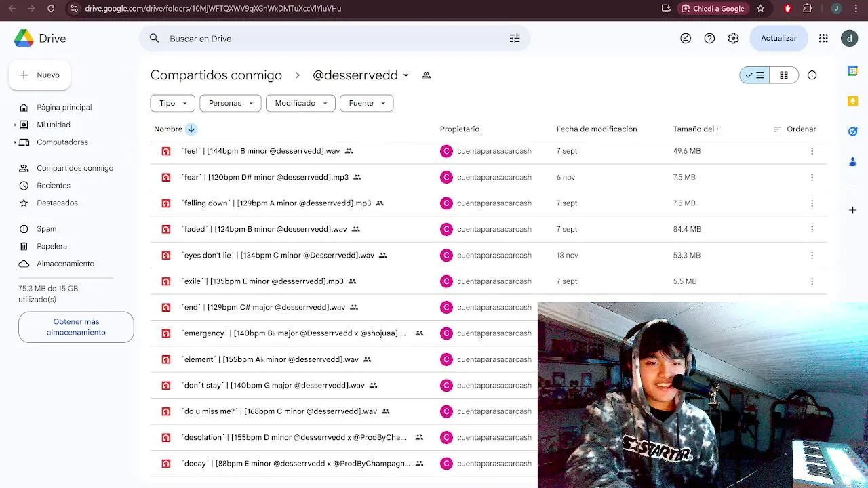Open the Ordenar sort options
868x488 pixels.
[x=795, y=129]
